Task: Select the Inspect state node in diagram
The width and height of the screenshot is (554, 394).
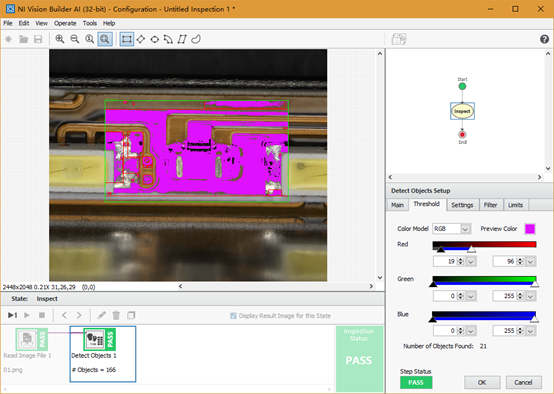Action: (x=462, y=111)
